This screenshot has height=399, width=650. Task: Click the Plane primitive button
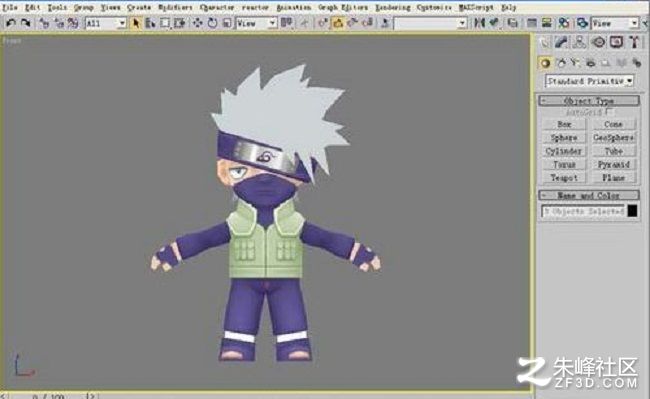tap(614, 178)
